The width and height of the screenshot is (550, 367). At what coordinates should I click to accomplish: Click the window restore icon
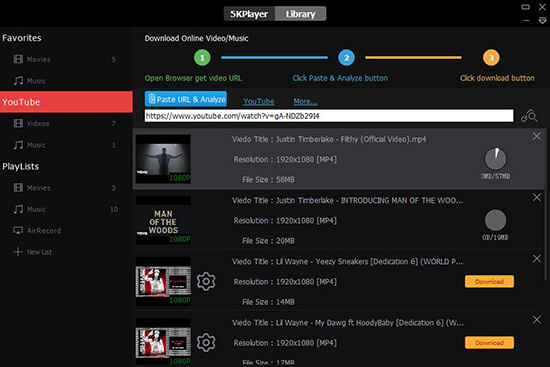[525, 7]
